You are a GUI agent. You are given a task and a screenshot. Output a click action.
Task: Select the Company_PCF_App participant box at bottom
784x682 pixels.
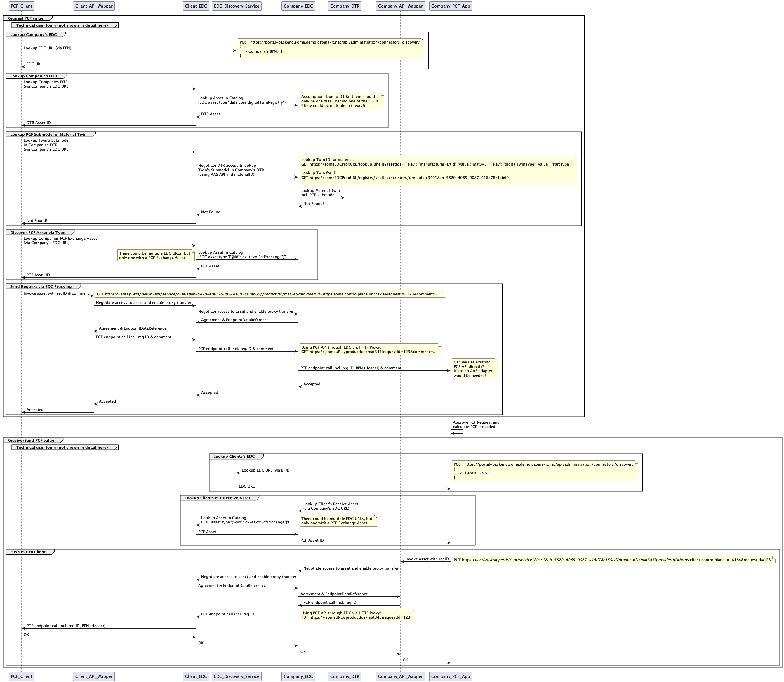(451, 676)
